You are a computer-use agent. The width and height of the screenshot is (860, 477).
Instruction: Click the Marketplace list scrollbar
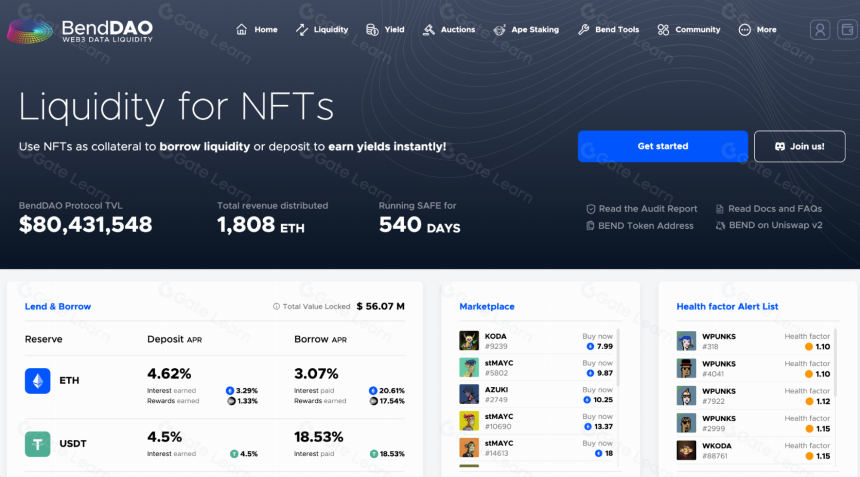click(x=618, y=356)
